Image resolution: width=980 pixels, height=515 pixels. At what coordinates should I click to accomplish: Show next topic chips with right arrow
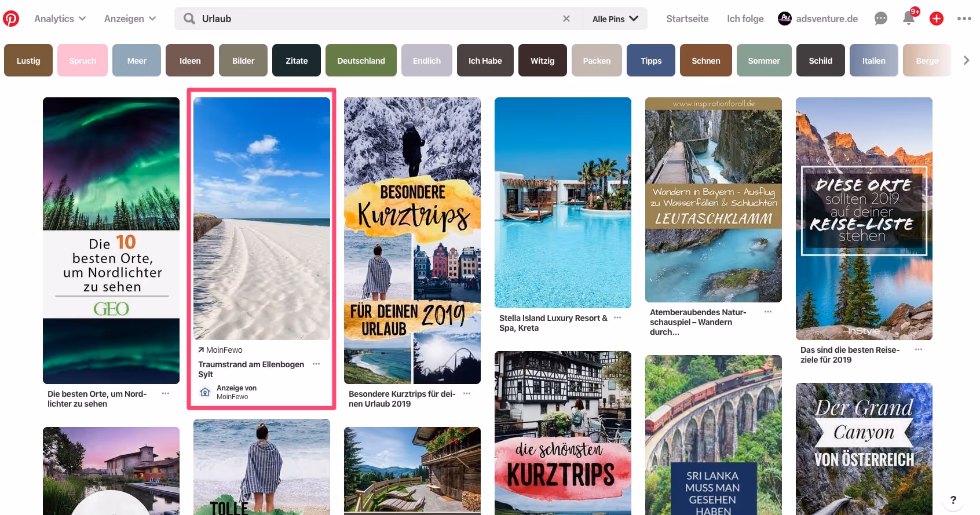click(966, 60)
